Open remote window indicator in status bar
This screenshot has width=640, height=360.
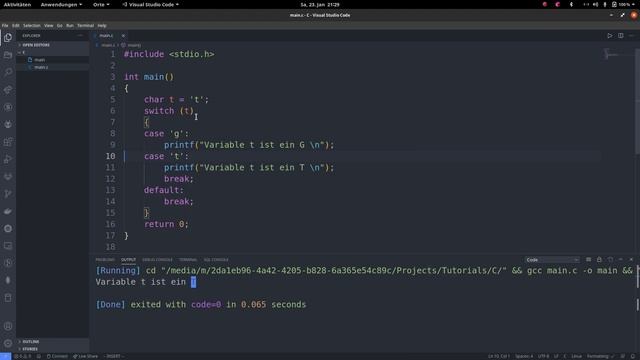[5, 356]
